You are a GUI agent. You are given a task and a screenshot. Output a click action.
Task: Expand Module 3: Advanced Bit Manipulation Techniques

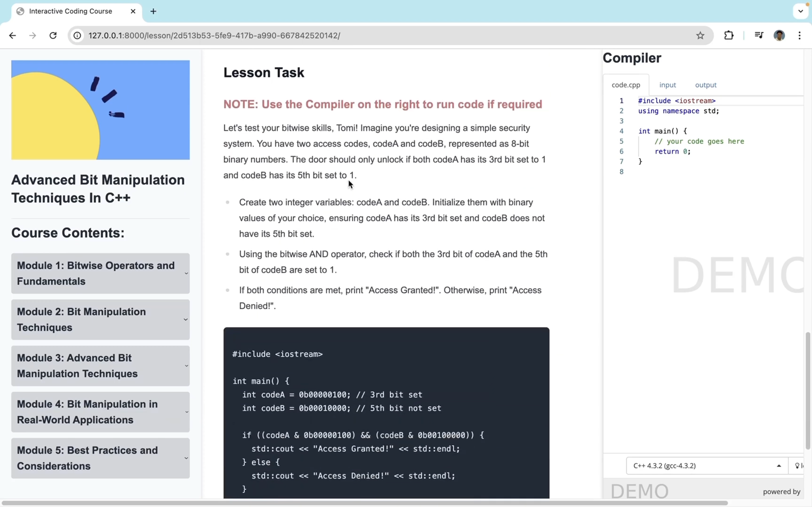pos(100,366)
